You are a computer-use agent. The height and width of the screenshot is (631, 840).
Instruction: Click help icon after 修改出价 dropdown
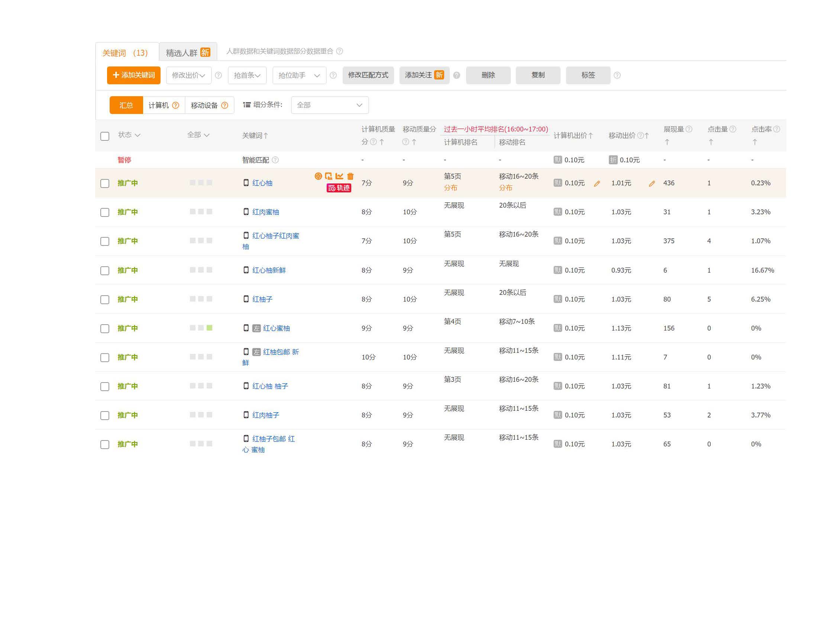click(x=218, y=75)
